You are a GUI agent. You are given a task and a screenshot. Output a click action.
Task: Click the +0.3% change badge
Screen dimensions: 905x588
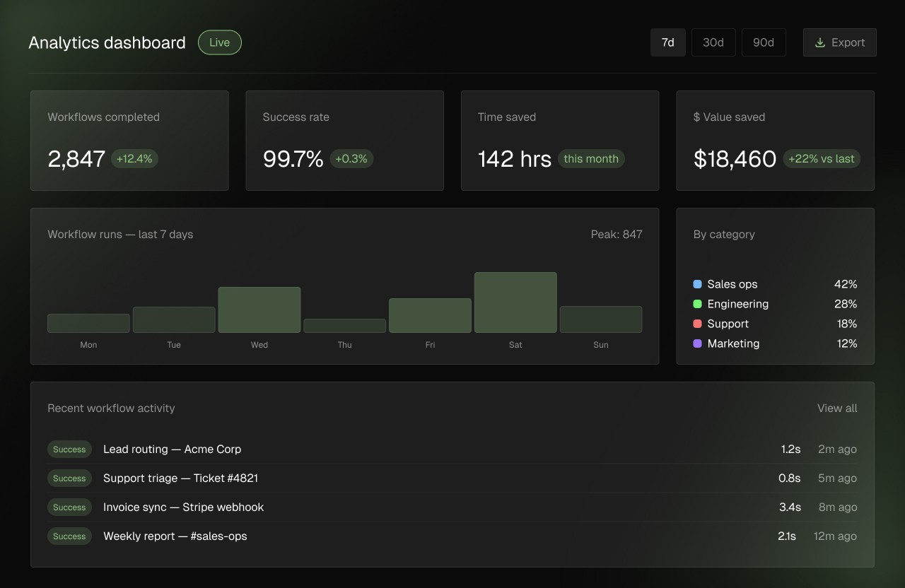pyautogui.click(x=351, y=159)
